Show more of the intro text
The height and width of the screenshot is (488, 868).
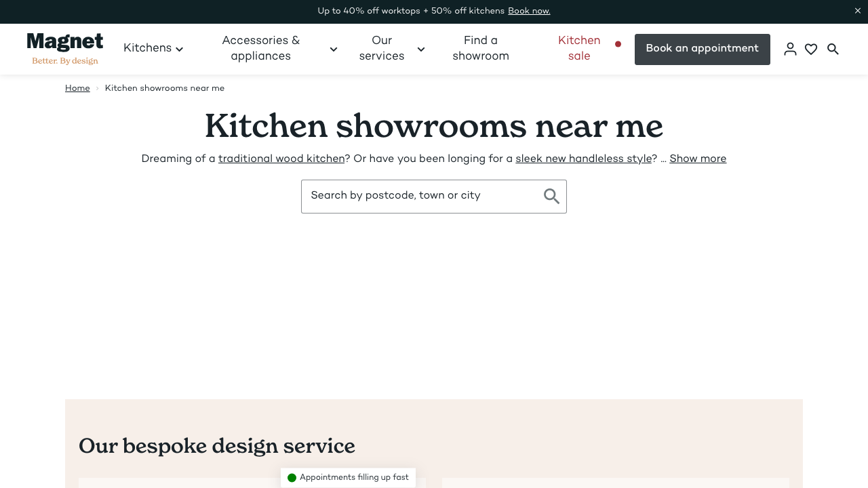(x=697, y=159)
